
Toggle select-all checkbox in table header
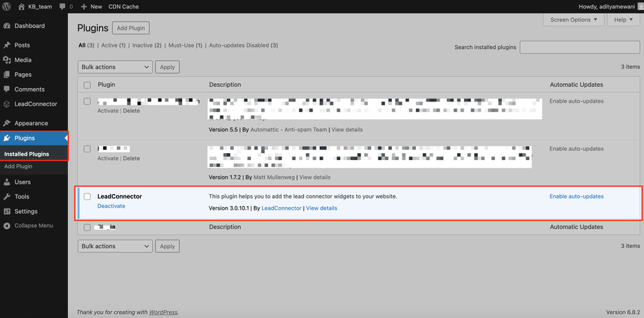point(87,85)
